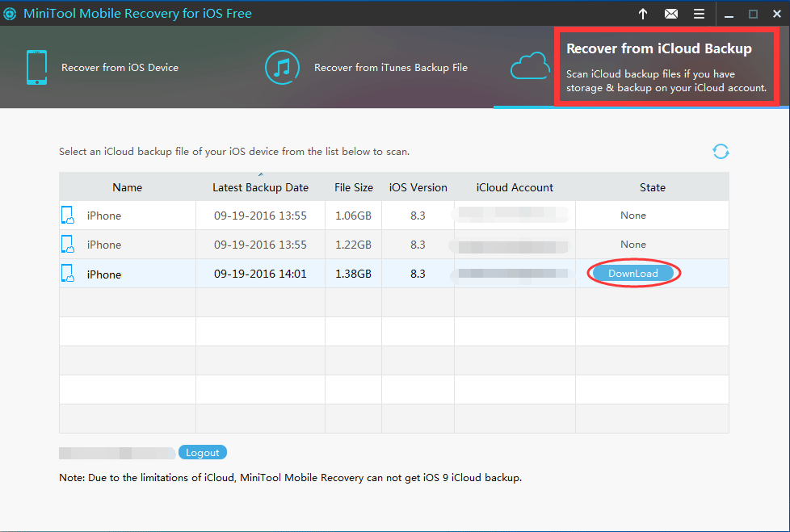Click the cloud icon for iCloud recovery
The height and width of the screenshot is (532, 790).
tap(530, 66)
